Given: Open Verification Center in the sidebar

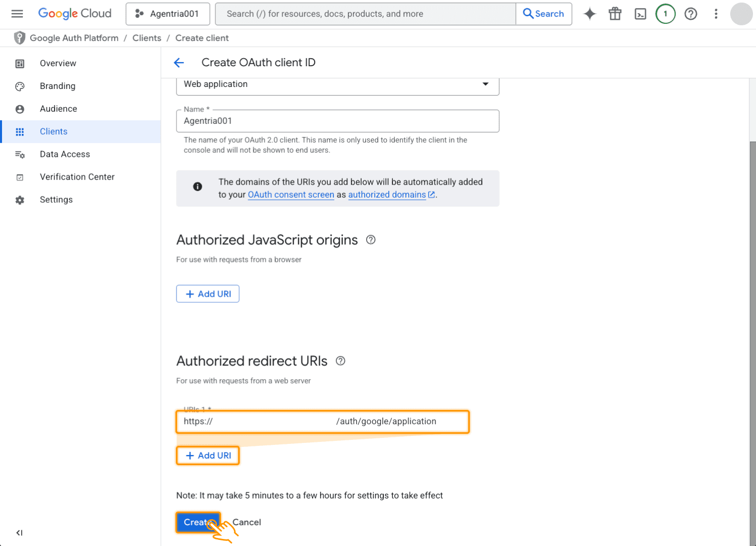Looking at the screenshot, I should [x=80, y=177].
